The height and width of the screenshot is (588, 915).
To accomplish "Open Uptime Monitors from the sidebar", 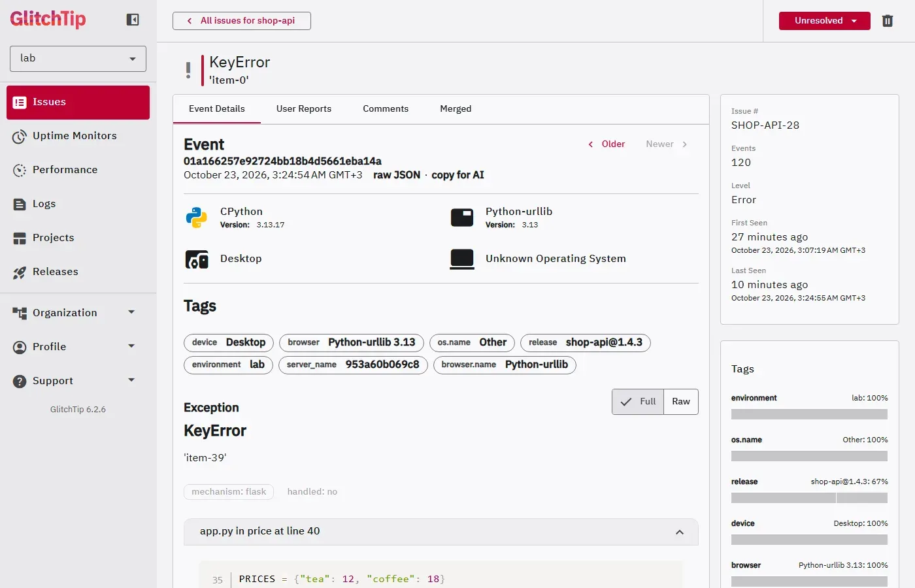I will 78,136.
